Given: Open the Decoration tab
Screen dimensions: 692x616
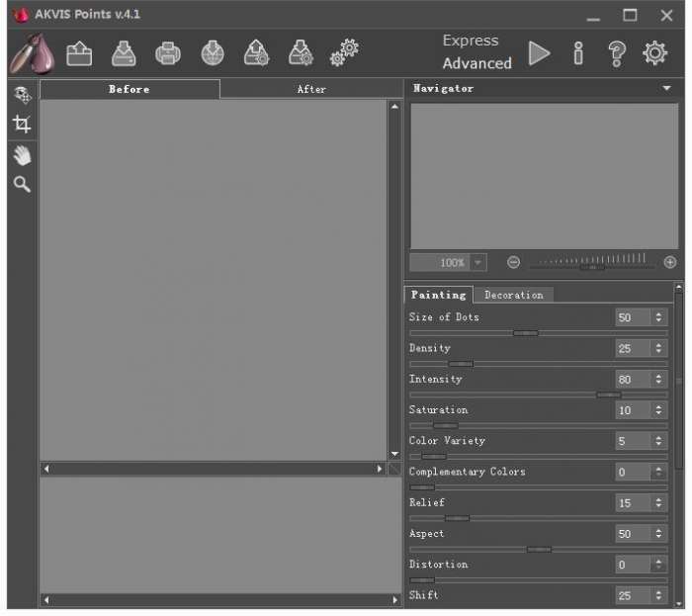Looking at the screenshot, I should 514,295.
